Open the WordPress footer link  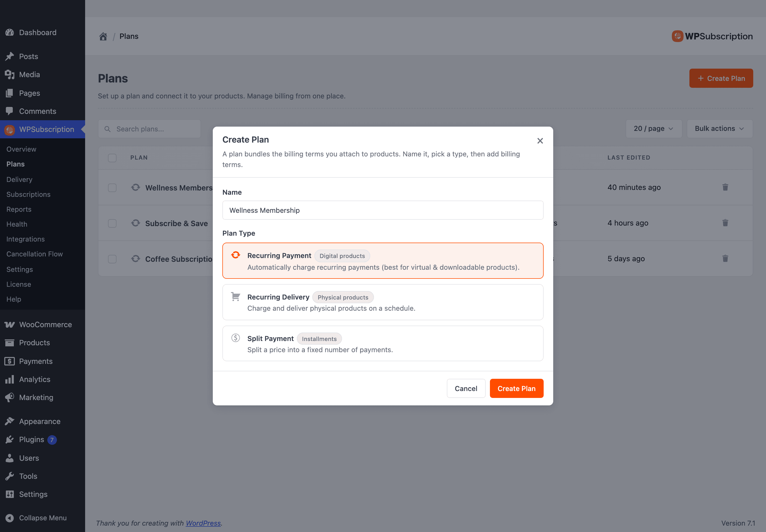pos(203,523)
